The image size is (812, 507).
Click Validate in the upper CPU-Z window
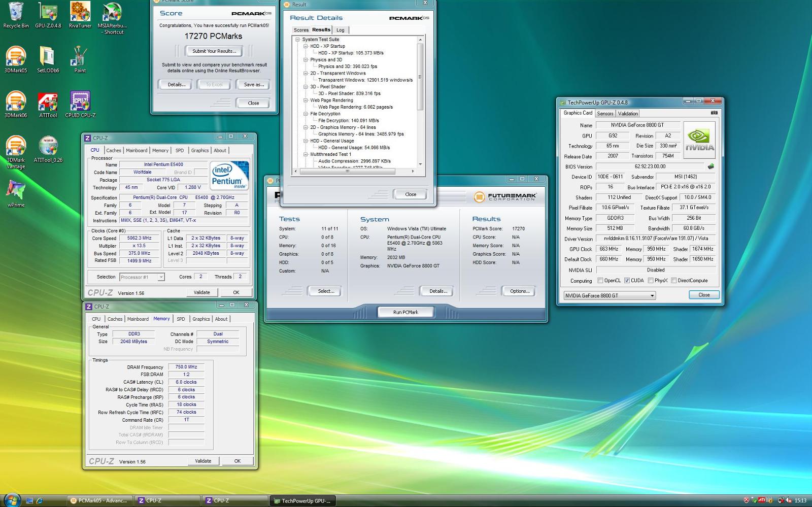tap(201, 292)
